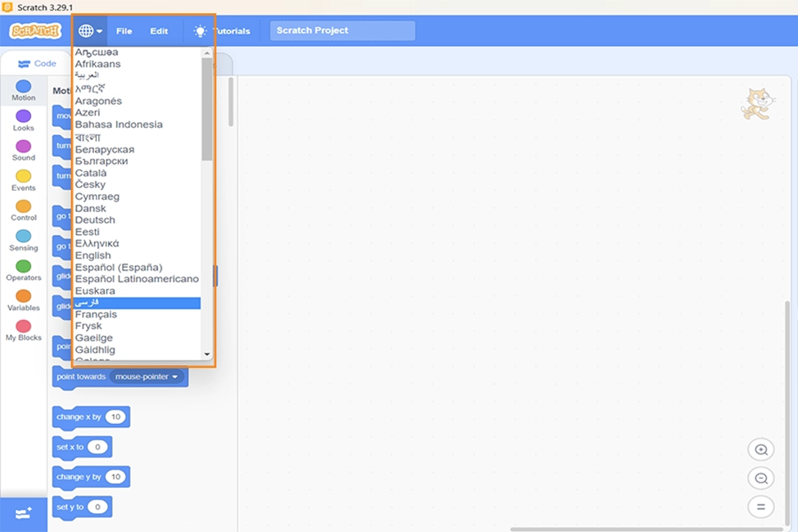798x532 pixels.
Task: Click the globe language selector icon
Action: [86, 31]
